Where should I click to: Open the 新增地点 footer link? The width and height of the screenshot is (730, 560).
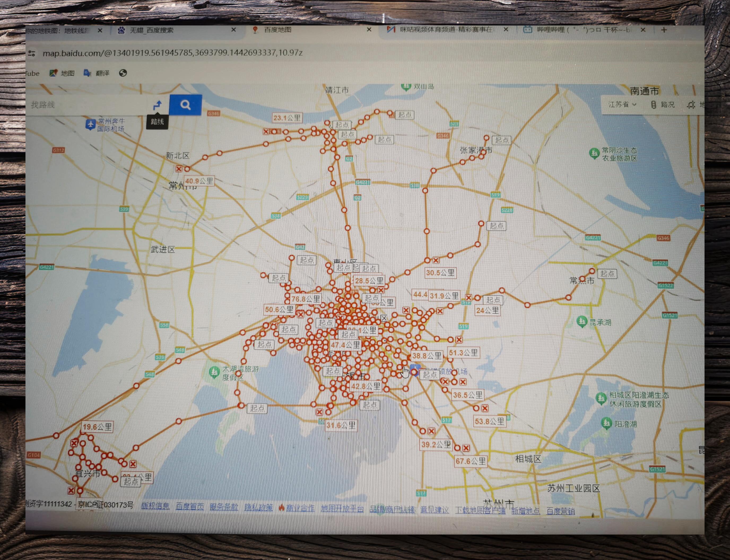tap(525, 511)
